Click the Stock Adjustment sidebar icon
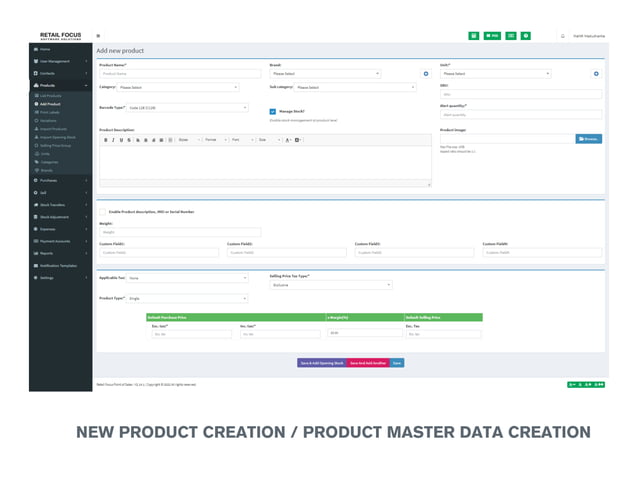Screen dimensions: 638x493 (x=36, y=217)
